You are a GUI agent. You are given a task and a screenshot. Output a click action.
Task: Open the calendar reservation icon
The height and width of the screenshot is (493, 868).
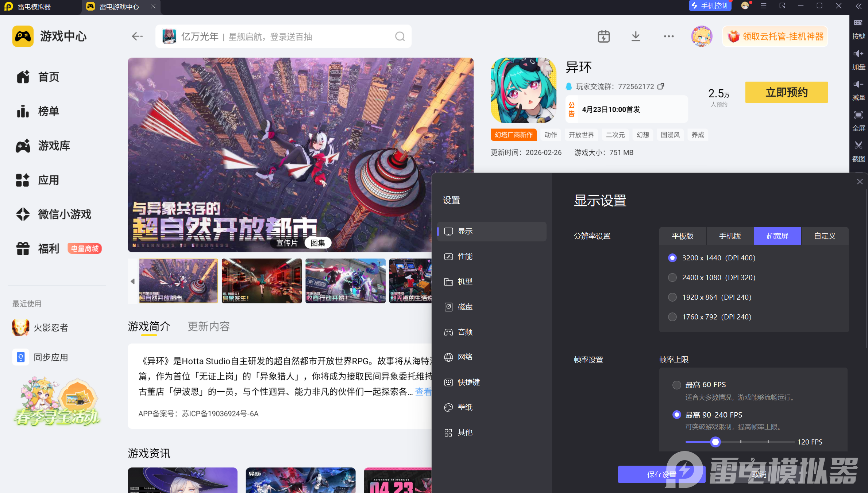[x=603, y=36]
